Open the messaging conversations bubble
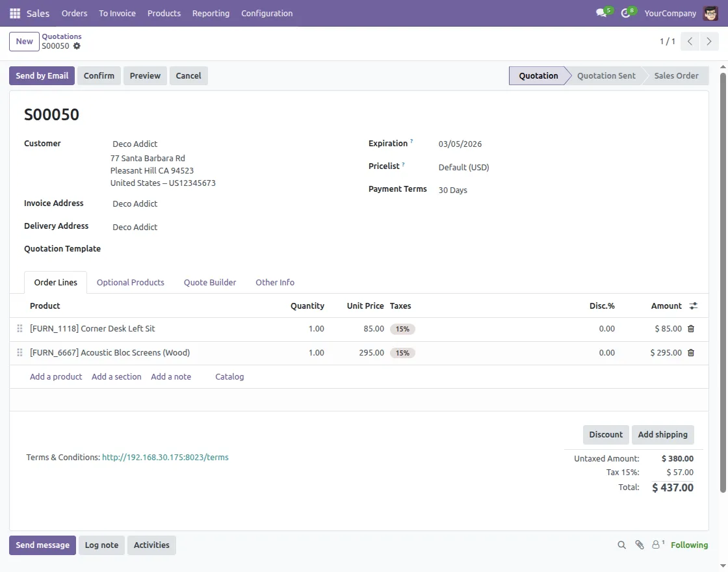Screen dimensions: 728x572 pyautogui.click(x=601, y=13)
